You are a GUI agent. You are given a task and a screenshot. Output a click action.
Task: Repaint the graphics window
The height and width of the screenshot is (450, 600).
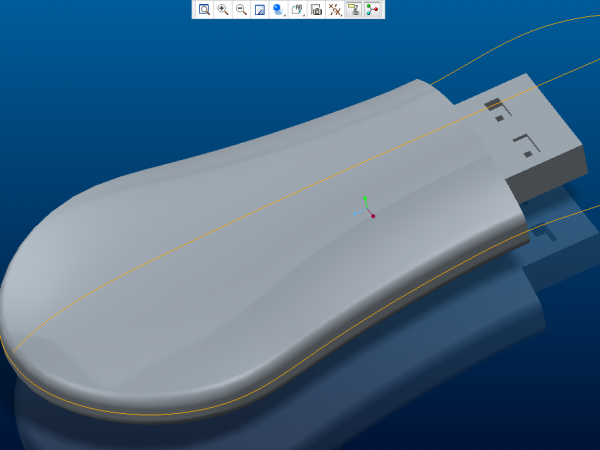[259, 10]
